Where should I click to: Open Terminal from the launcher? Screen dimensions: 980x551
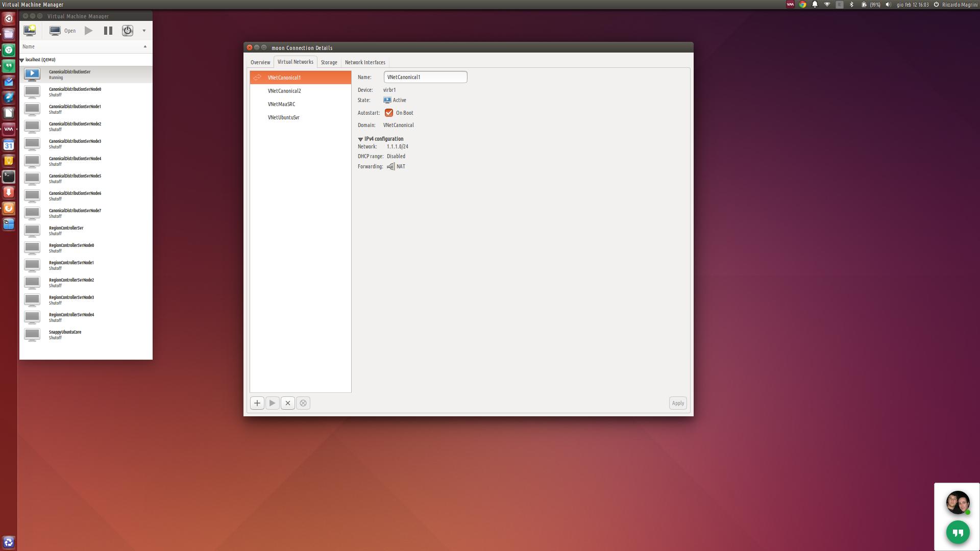(9, 177)
